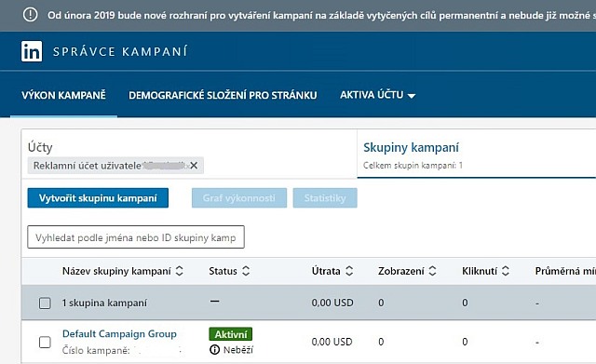596x364 pixels.
Task: Click the search field for campaign groups
Action: (136, 237)
